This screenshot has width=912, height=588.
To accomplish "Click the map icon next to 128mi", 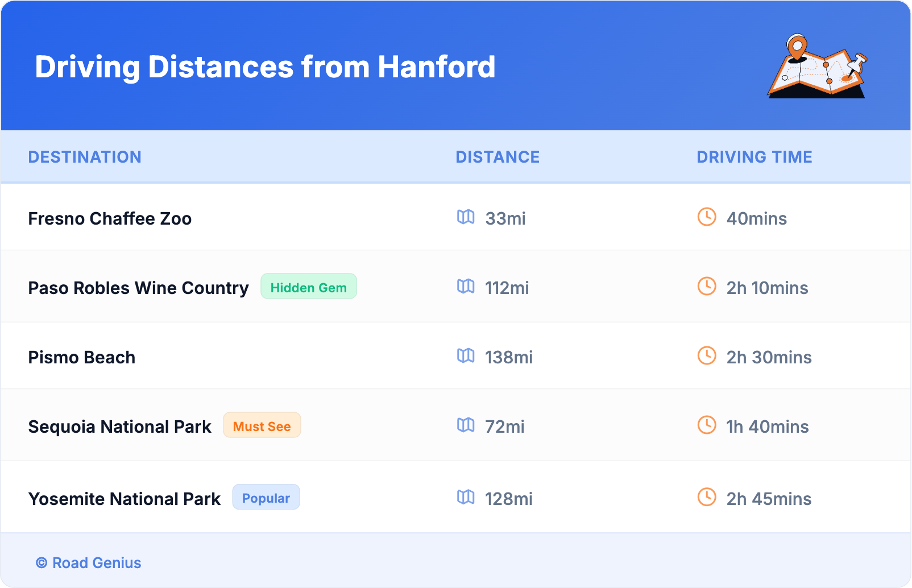I will [466, 498].
